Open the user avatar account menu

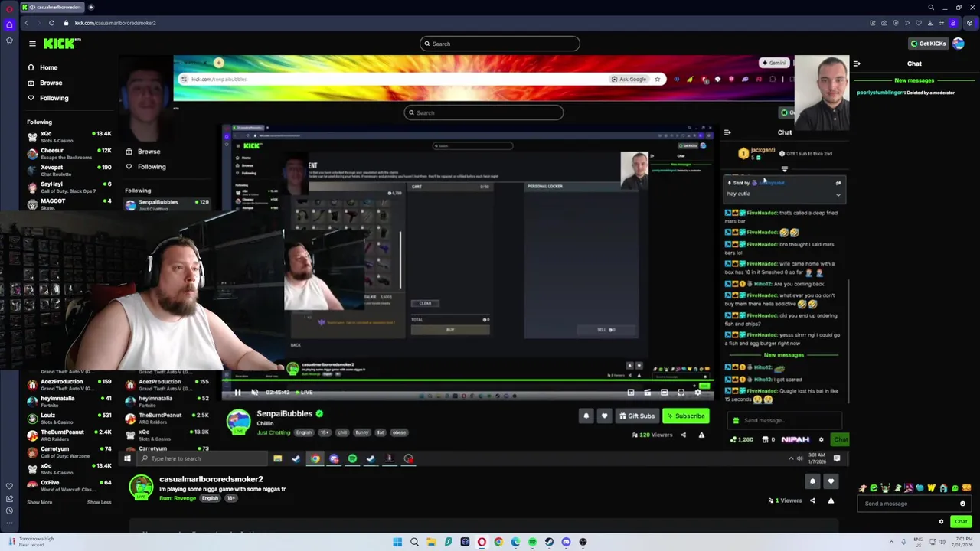(959, 44)
